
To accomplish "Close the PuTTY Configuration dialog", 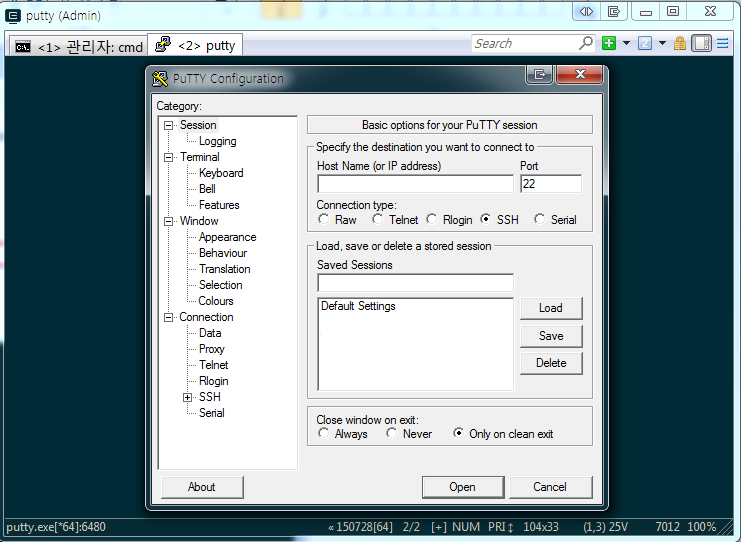I will 580,74.
